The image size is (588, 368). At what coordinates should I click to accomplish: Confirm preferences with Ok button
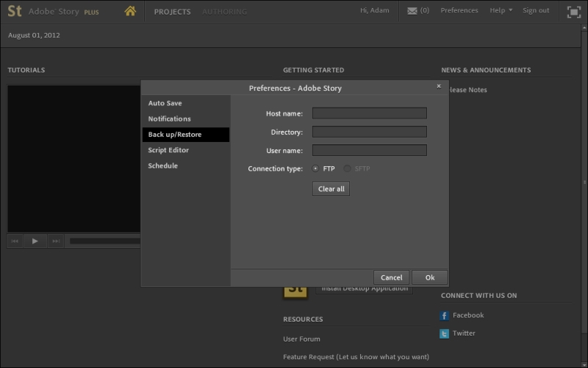[x=430, y=277]
